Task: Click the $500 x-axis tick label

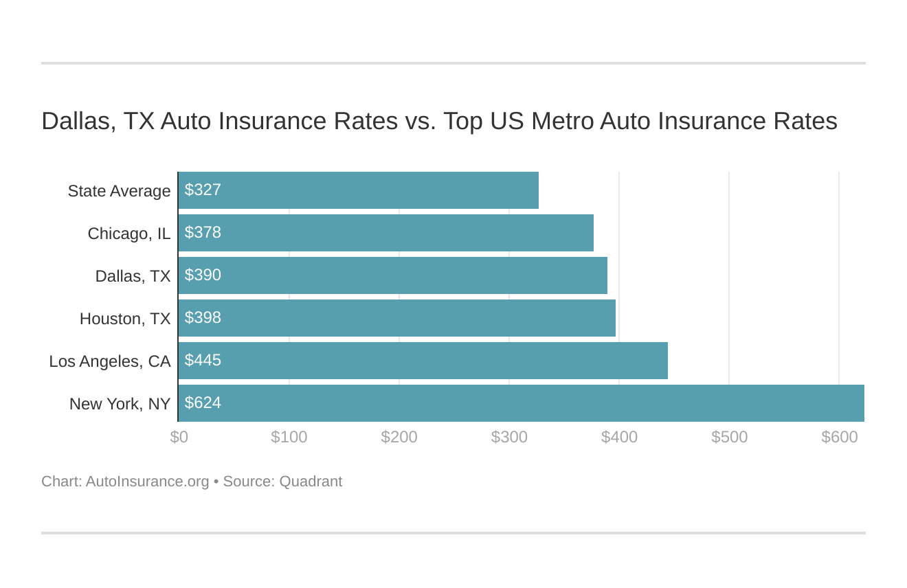Action: tap(729, 437)
